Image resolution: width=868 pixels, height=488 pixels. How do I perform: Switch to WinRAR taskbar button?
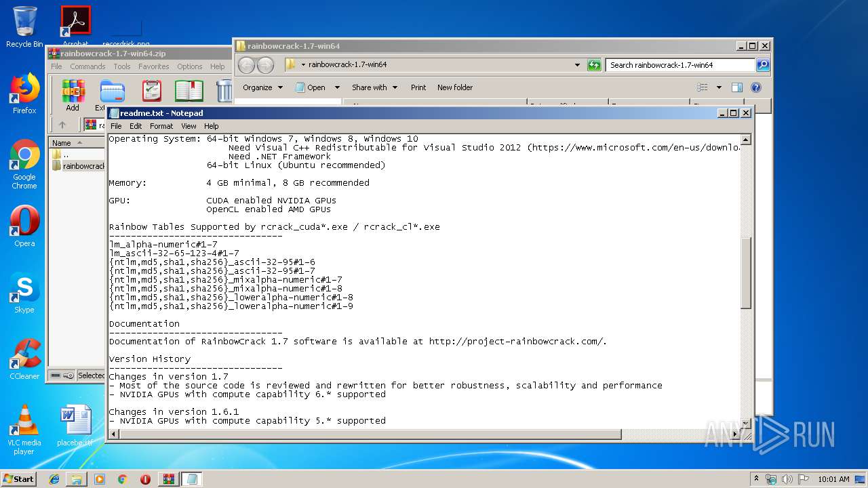169,479
